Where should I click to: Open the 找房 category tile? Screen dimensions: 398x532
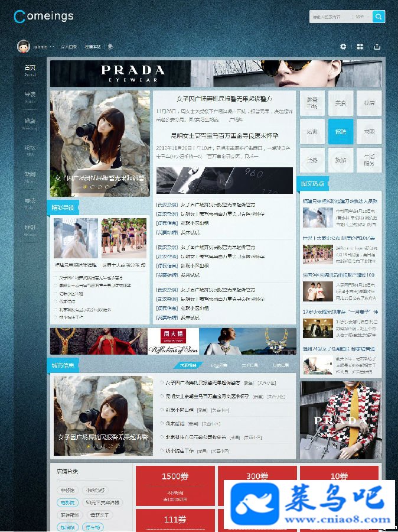(369, 103)
